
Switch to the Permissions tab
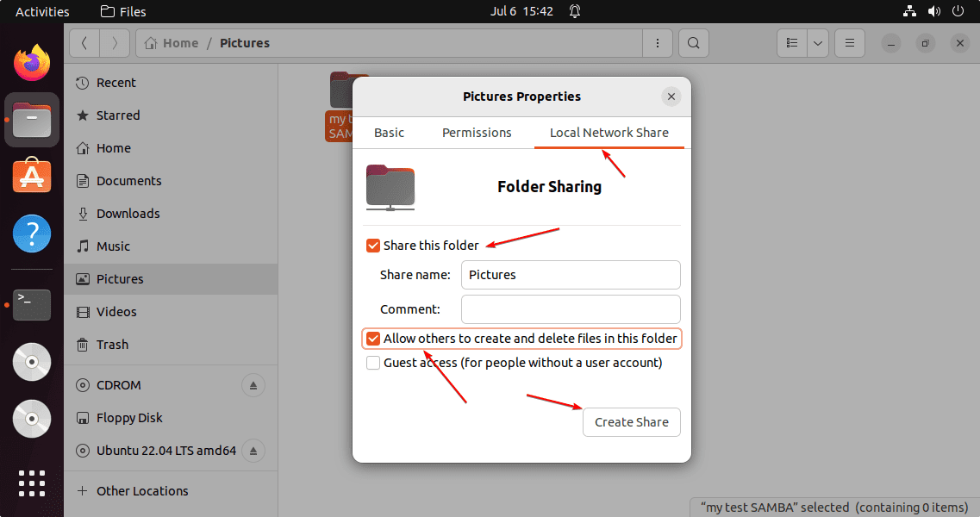(477, 133)
